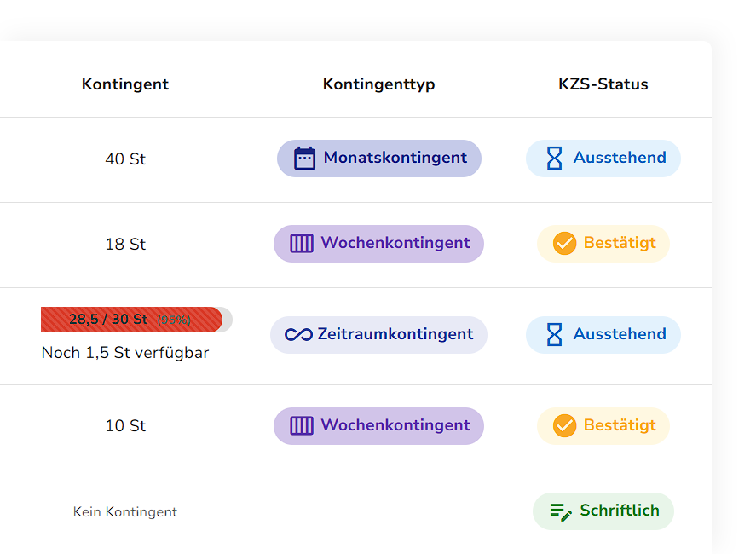Click the week-columns icon in the 10 St row
The width and height of the screenshot is (756, 554).
(x=302, y=426)
